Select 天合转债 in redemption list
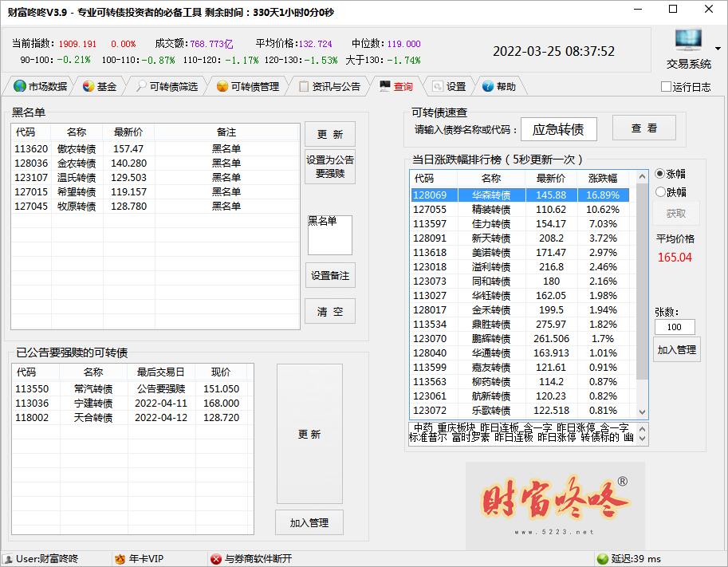The width and height of the screenshot is (728, 567). point(133,417)
